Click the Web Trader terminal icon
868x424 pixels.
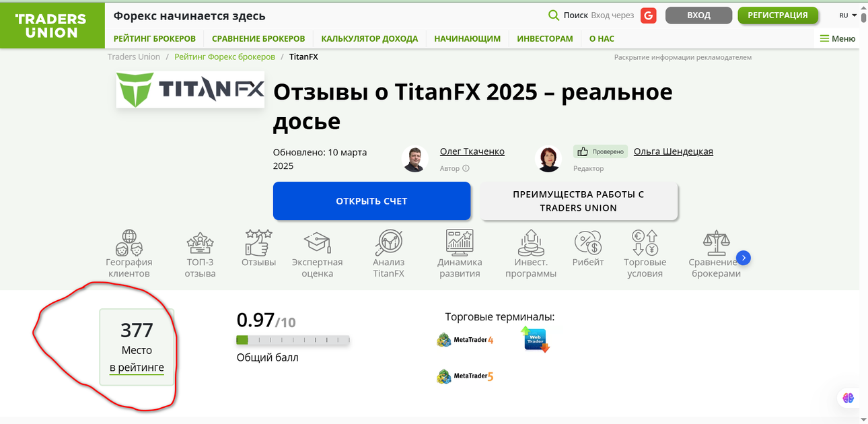[536, 339]
